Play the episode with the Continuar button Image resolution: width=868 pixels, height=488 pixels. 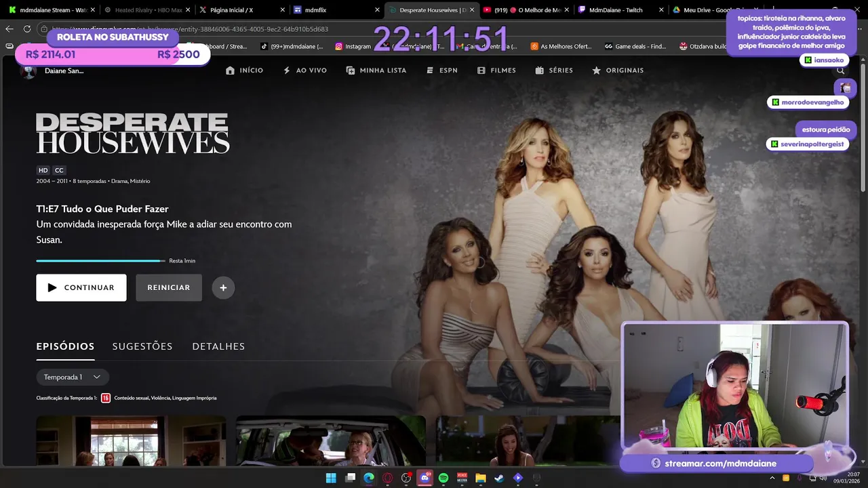pyautogui.click(x=81, y=287)
